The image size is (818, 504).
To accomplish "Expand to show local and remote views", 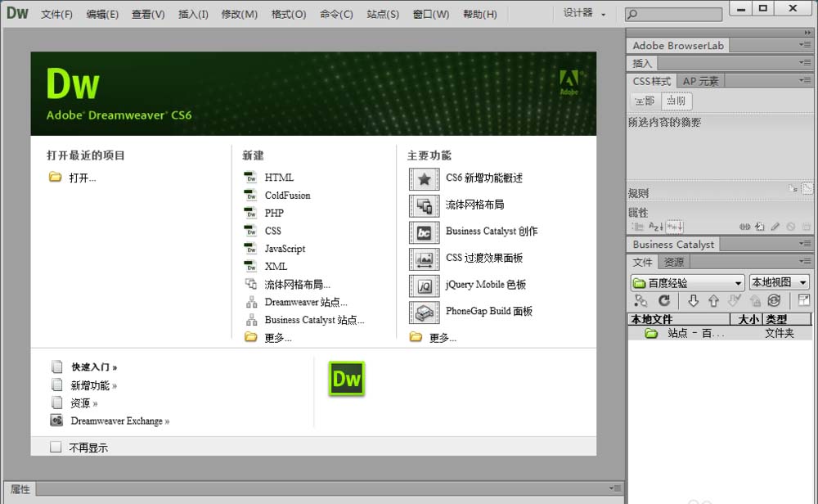I will pos(802,301).
